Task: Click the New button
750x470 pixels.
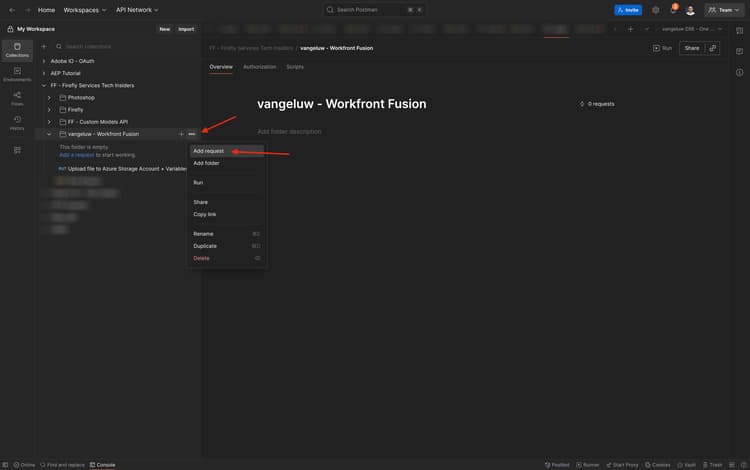Action: coord(165,29)
